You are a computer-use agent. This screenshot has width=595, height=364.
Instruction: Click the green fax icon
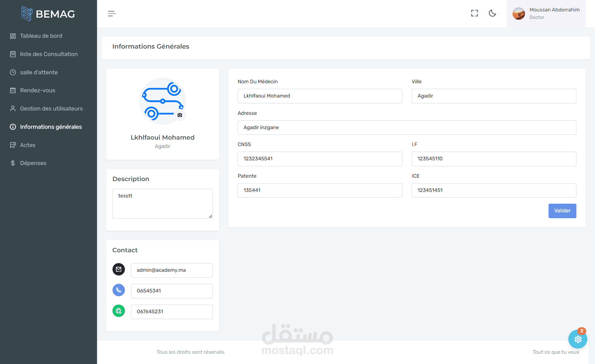point(119,311)
